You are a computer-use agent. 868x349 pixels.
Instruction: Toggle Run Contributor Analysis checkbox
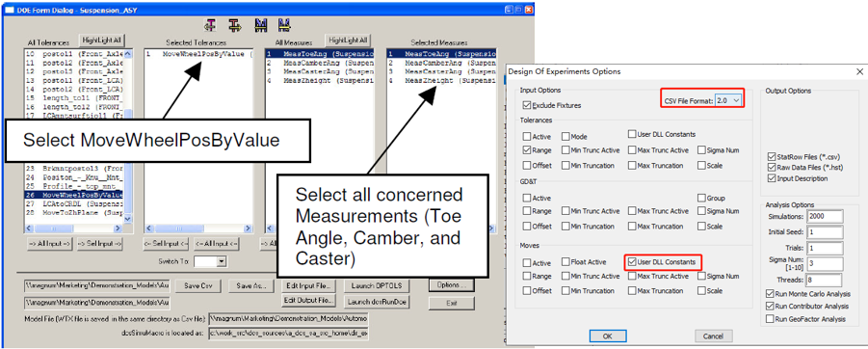coord(770,306)
